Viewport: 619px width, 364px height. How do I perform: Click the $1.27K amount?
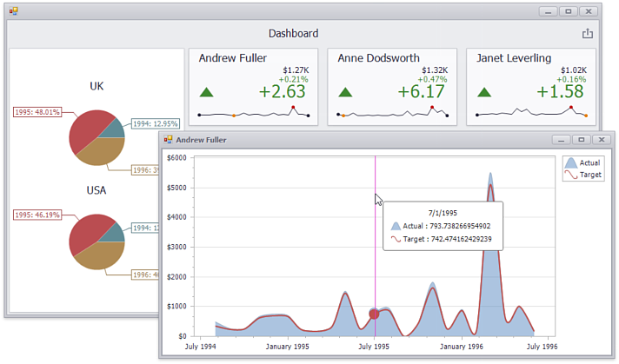(296, 70)
